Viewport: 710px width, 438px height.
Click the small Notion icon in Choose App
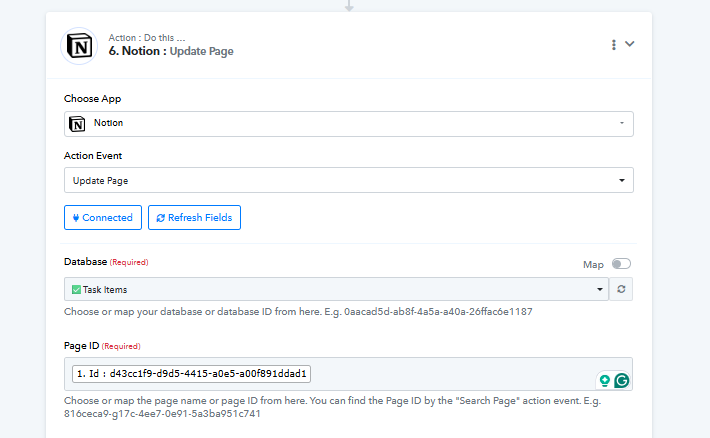point(78,123)
